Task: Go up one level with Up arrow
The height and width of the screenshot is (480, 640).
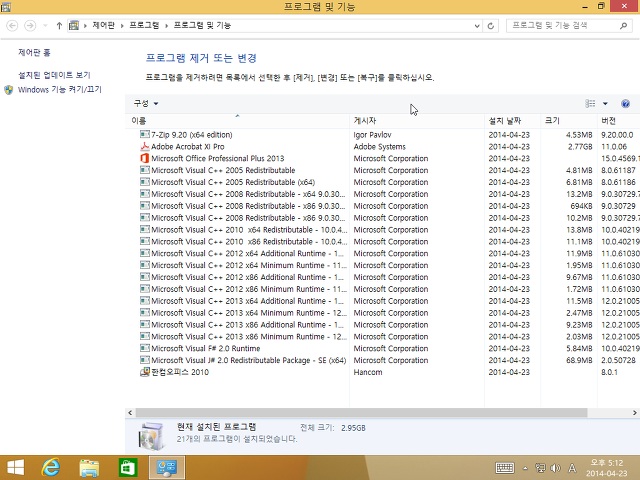Action: pyautogui.click(x=59, y=26)
